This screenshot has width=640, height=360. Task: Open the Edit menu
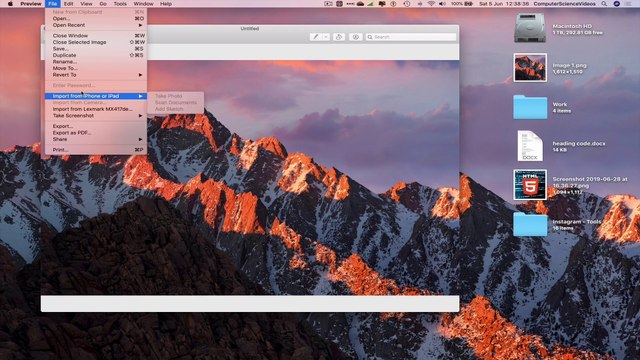[69, 4]
